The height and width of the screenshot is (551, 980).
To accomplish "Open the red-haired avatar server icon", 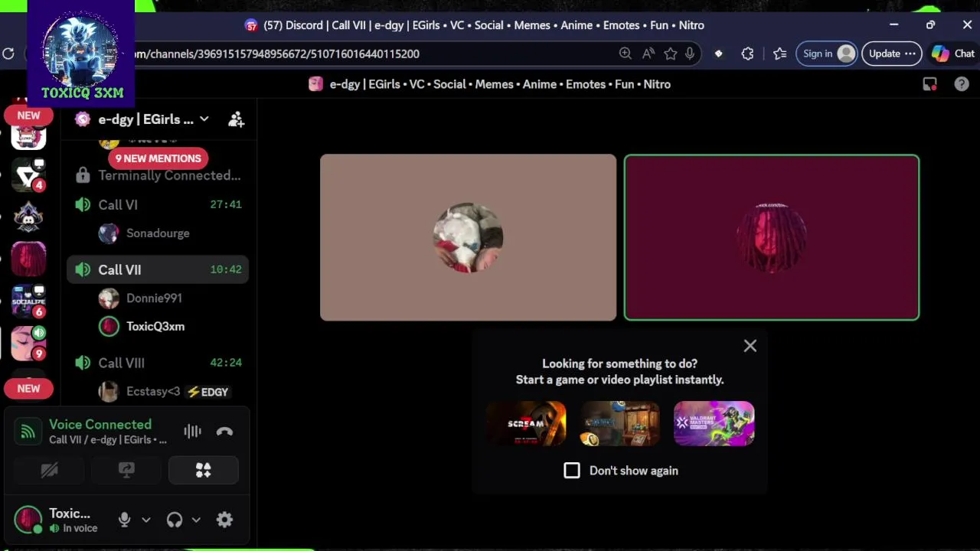I will pos(28,259).
